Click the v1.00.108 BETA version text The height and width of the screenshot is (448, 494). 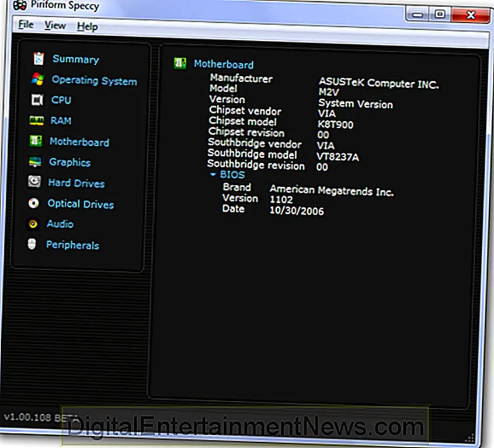click(41, 418)
